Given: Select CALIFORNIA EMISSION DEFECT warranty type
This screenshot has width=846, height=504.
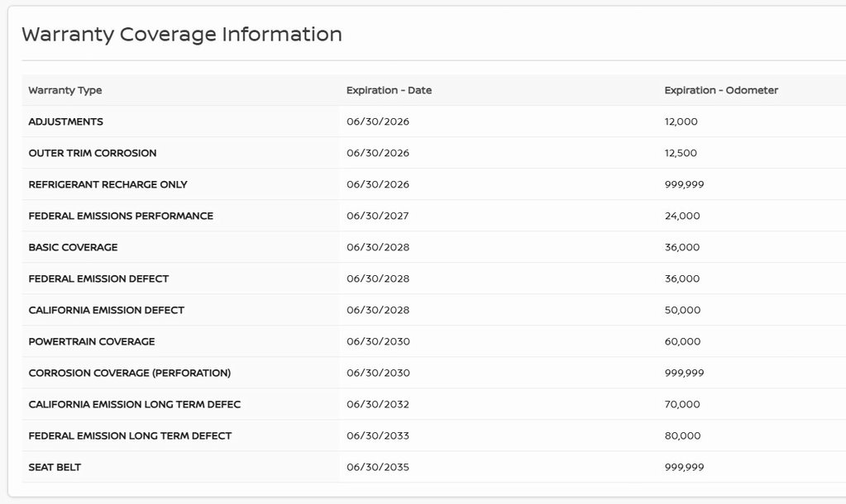Looking at the screenshot, I should pyautogui.click(x=107, y=310).
